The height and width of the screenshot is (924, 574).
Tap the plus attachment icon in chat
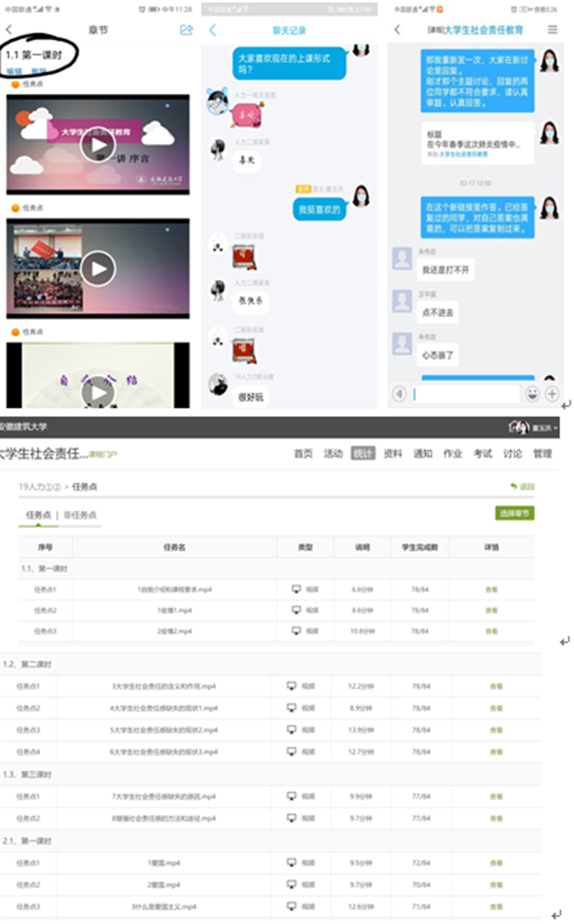552,394
